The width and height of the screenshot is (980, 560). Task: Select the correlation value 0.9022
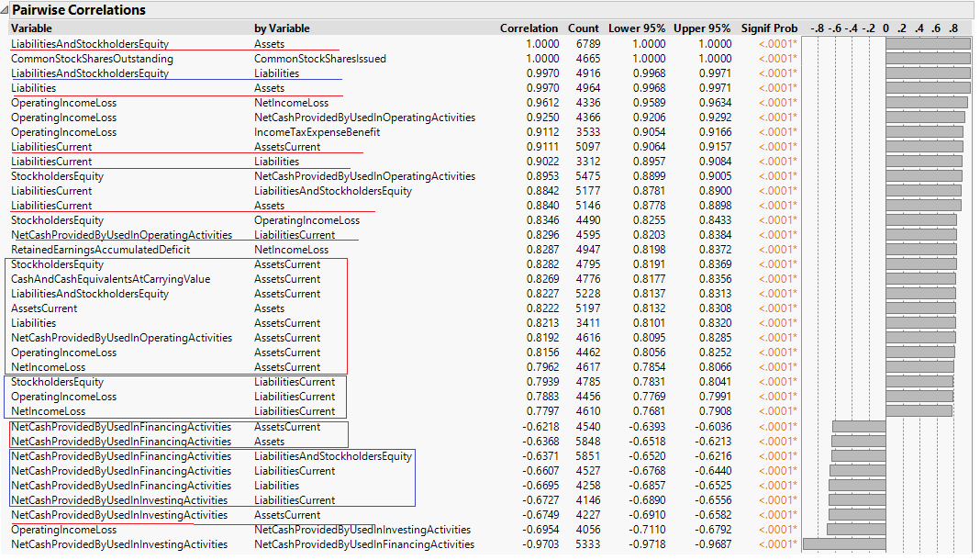(x=542, y=162)
